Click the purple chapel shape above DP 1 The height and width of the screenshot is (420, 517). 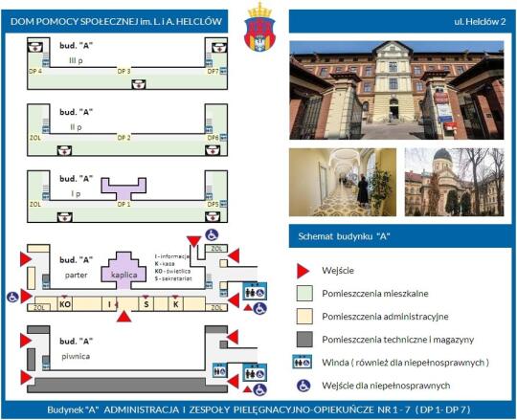(124, 188)
